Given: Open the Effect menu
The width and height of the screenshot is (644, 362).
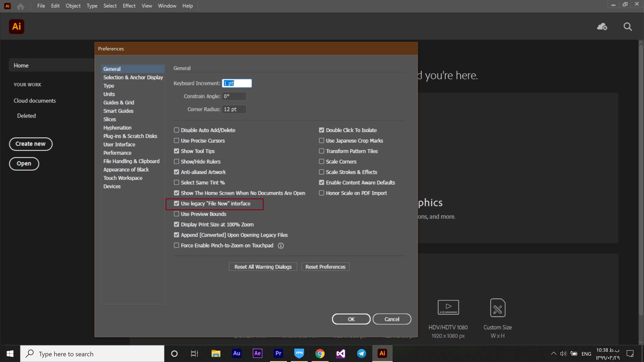Looking at the screenshot, I should point(129,6).
